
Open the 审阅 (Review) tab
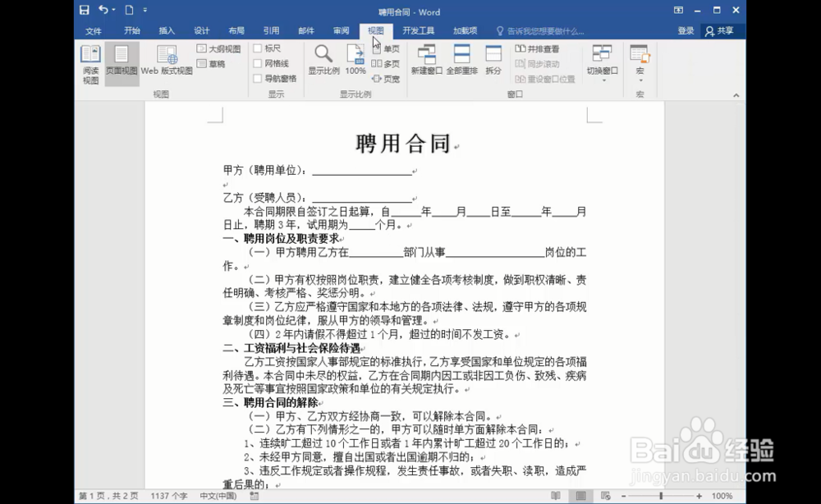coord(341,30)
